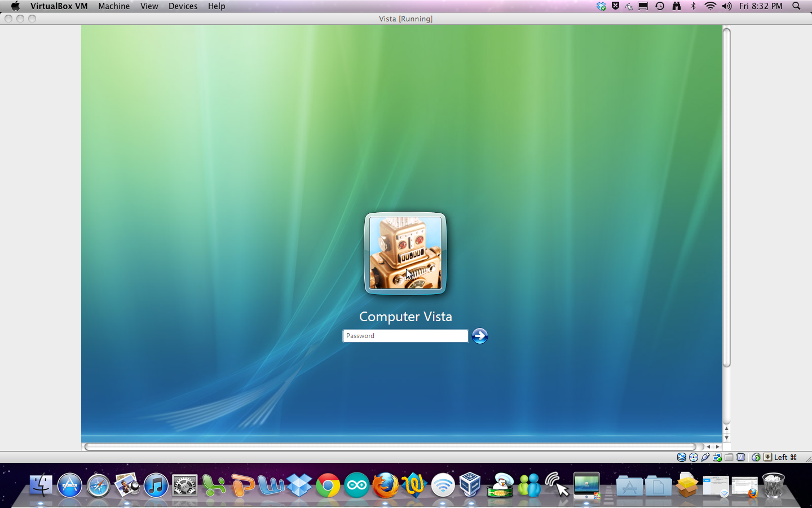The height and width of the screenshot is (508, 812).
Task: Toggle the mouse integration status icon
Action: (756, 457)
